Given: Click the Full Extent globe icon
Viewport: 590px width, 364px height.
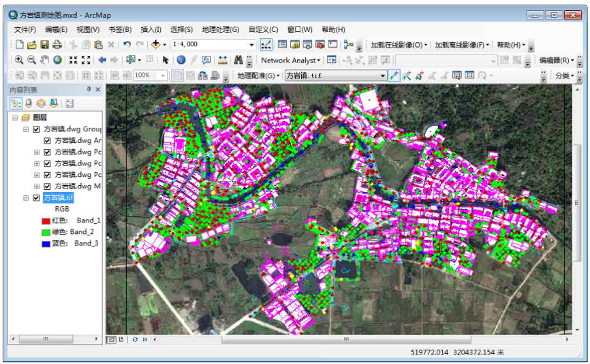Looking at the screenshot, I should tap(57, 60).
